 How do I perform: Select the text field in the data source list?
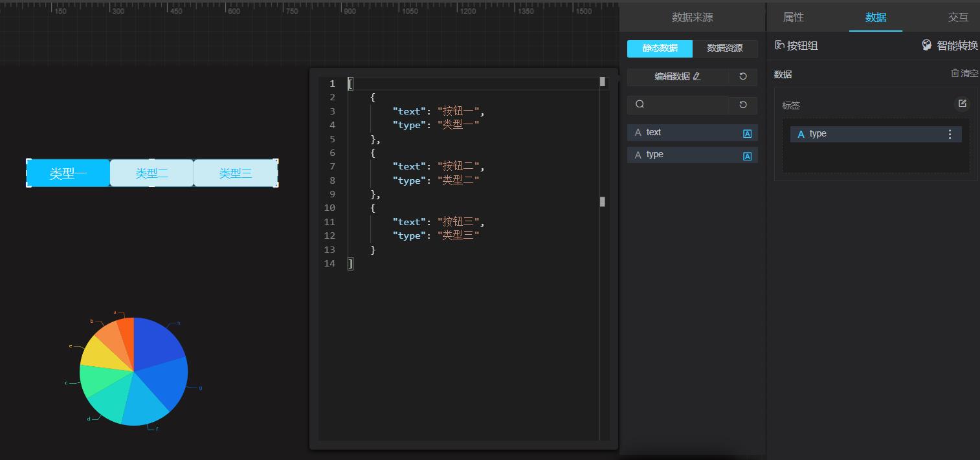tap(692, 133)
